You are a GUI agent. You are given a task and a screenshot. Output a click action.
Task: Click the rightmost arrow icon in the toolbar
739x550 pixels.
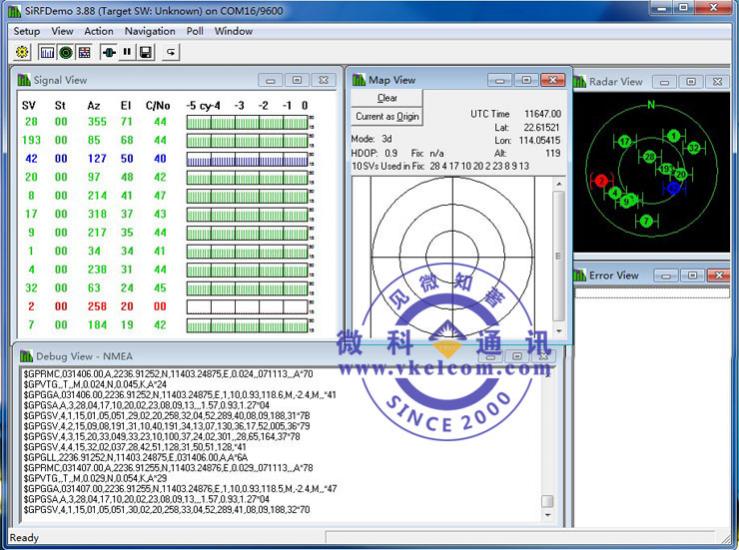click(x=171, y=52)
